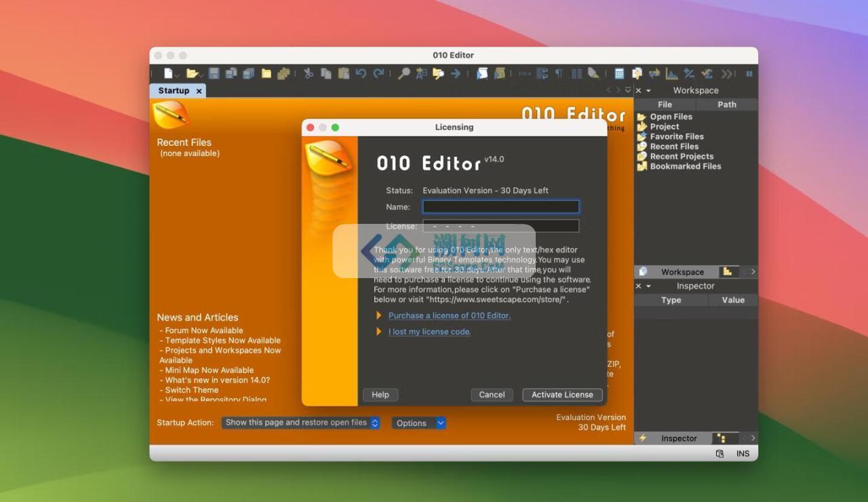Viewport: 868px width, 502px height.
Task: Click the Path column header
Action: pyautogui.click(x=727, y=104)
